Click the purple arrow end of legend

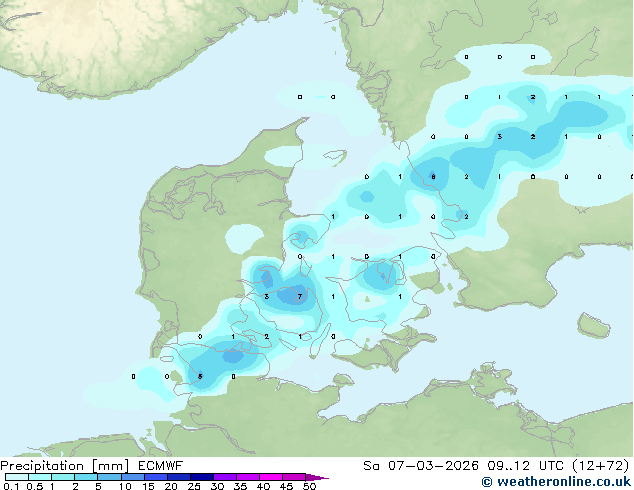point(317,477)
